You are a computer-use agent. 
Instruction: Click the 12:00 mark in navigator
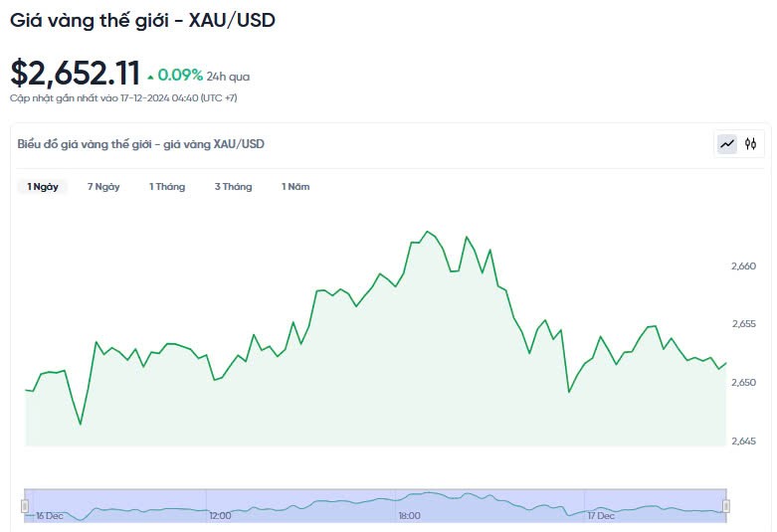pyautogui.click(x=220, y=516)
